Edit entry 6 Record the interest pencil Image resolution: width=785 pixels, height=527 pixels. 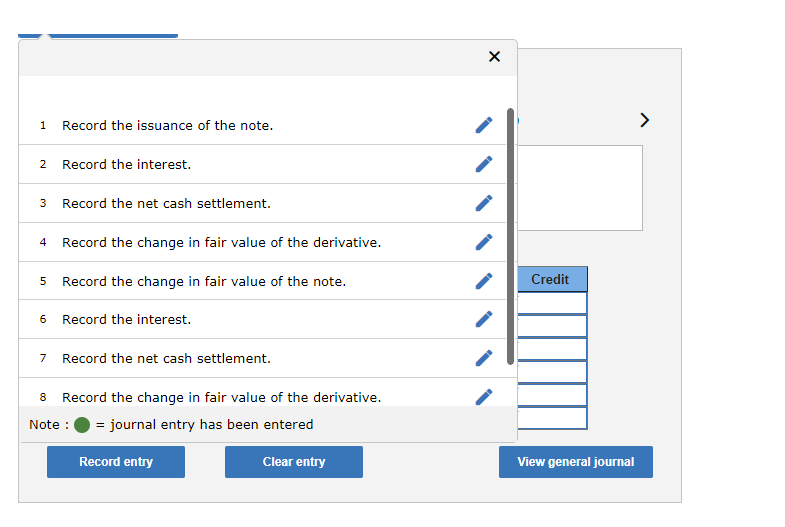[x=484, y=319]
